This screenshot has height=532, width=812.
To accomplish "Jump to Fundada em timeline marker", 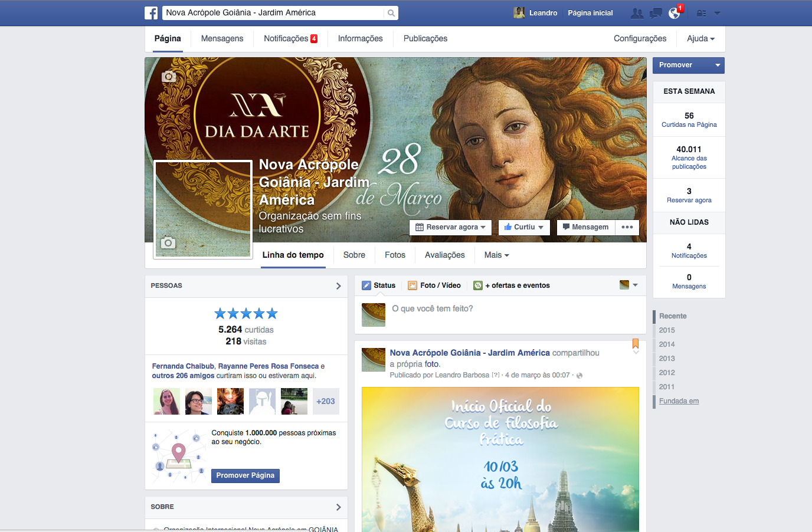I will coord(679,401).
